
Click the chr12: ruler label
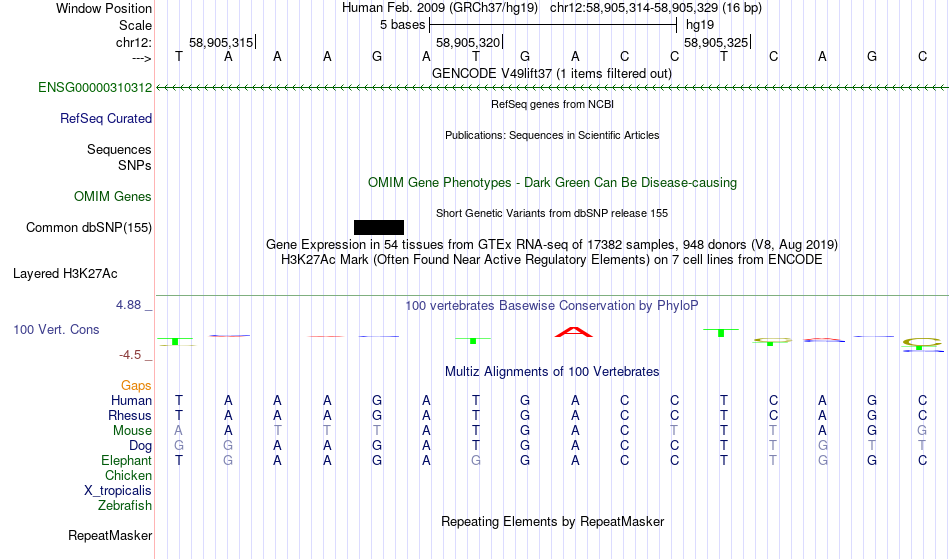coord(134,42)
